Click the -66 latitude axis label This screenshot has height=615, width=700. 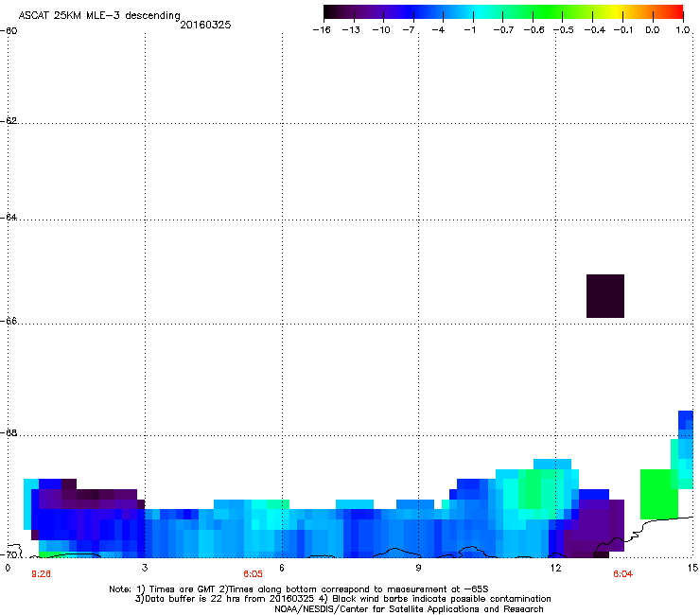[9, 322]
